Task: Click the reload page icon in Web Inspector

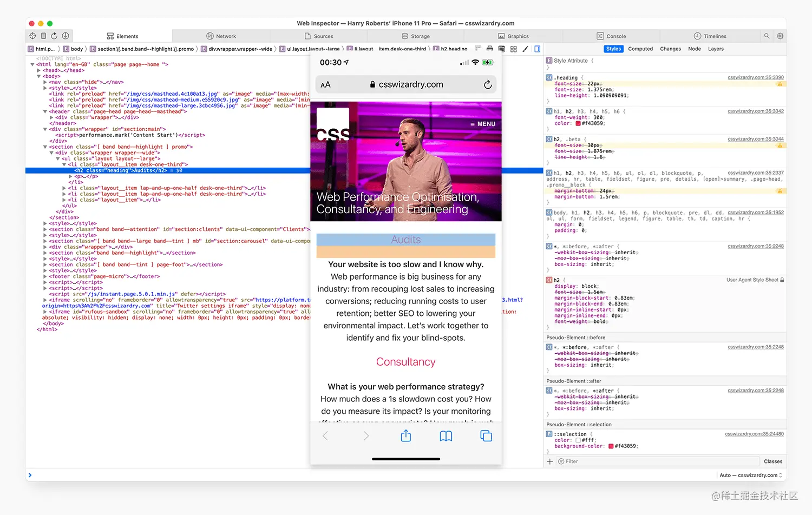Action: click(54, 36)
